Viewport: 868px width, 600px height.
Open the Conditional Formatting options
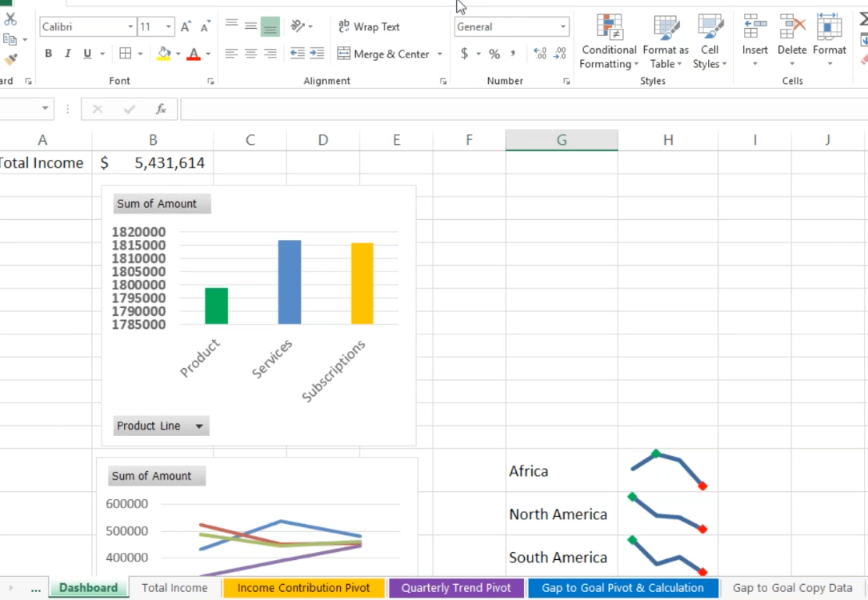608,44
